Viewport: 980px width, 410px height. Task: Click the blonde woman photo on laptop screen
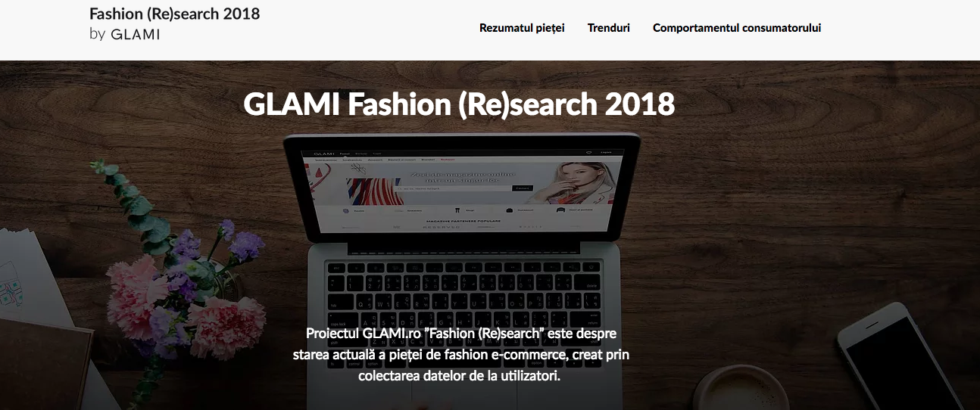tap(572, 183)
